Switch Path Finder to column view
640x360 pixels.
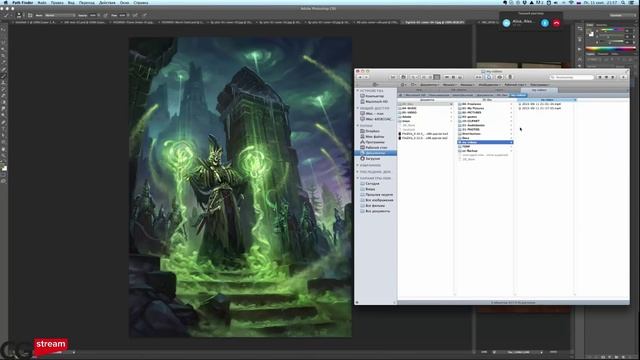pos(436,77)
